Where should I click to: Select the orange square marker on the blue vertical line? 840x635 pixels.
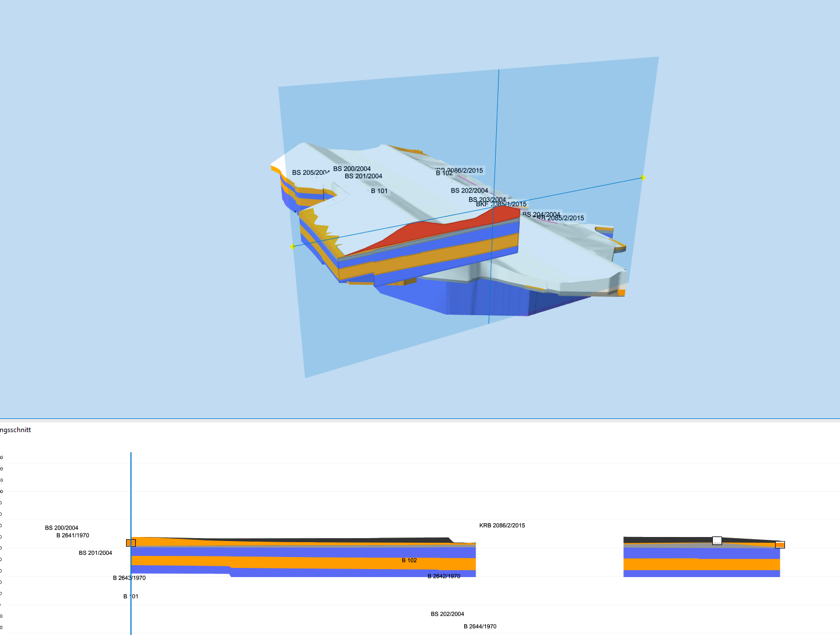[x=131, y=543]
